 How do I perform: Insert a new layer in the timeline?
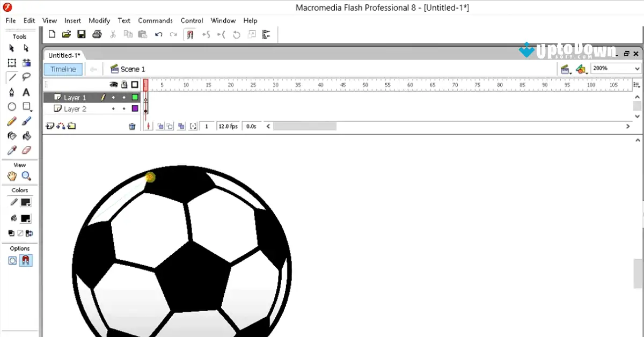pyautogui.click(x=49, y=126)
